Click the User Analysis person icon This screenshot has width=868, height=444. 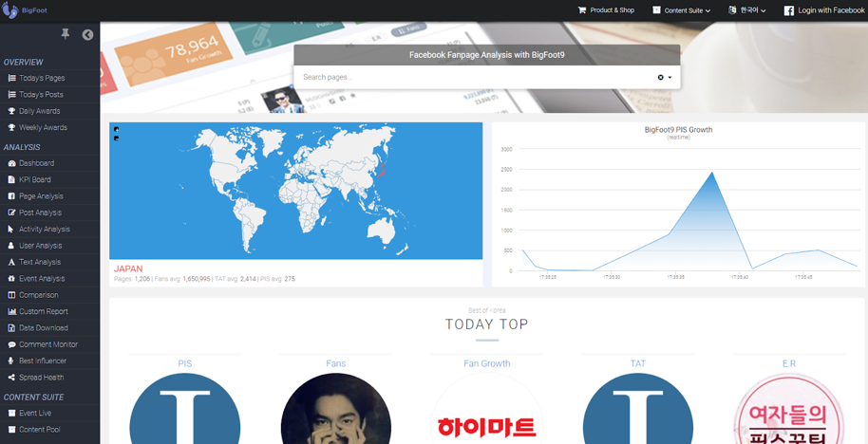click(x=11, y=246)
